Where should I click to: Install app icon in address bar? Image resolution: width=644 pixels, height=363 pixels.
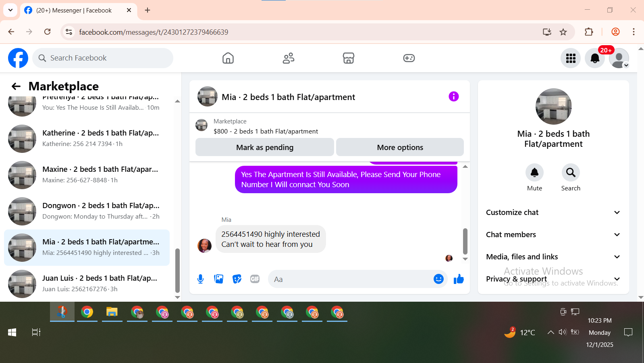point(547,32)
